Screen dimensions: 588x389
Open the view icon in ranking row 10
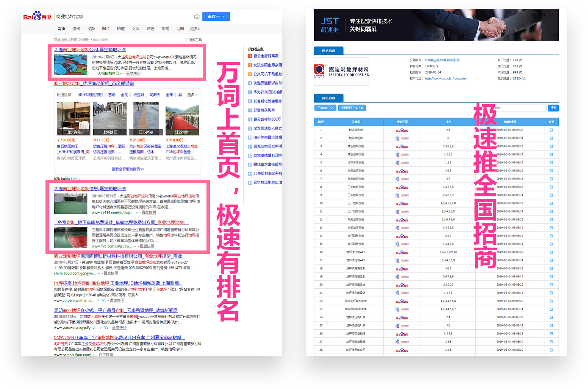coord(551,203)
